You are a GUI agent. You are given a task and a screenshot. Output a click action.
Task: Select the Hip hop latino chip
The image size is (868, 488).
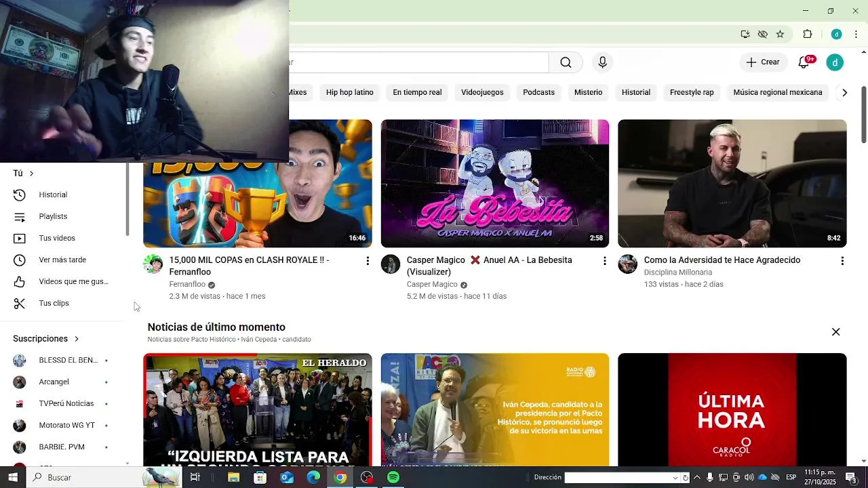click(350, 92)
